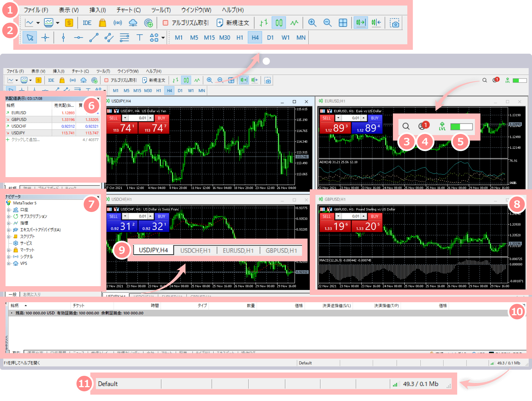Click the tile windows grid icon
The height and width of the screenshot is (401, 532).
tap(343, 23)
